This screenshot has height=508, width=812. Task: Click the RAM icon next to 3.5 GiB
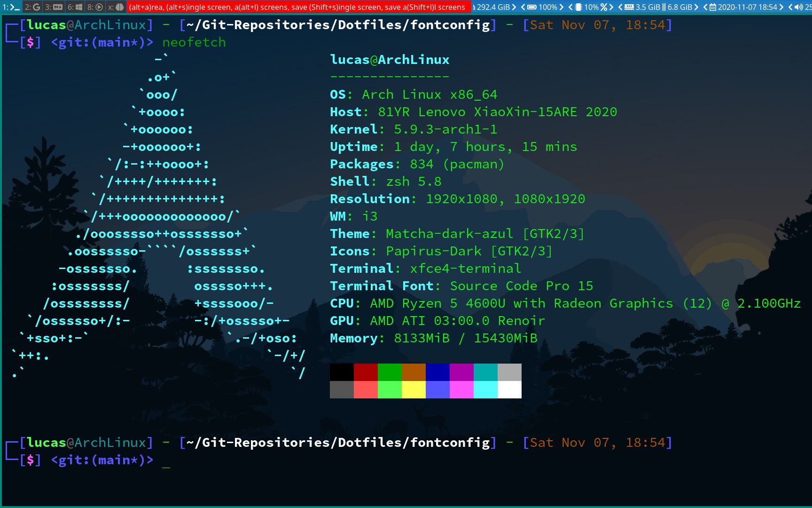(628, 7)
